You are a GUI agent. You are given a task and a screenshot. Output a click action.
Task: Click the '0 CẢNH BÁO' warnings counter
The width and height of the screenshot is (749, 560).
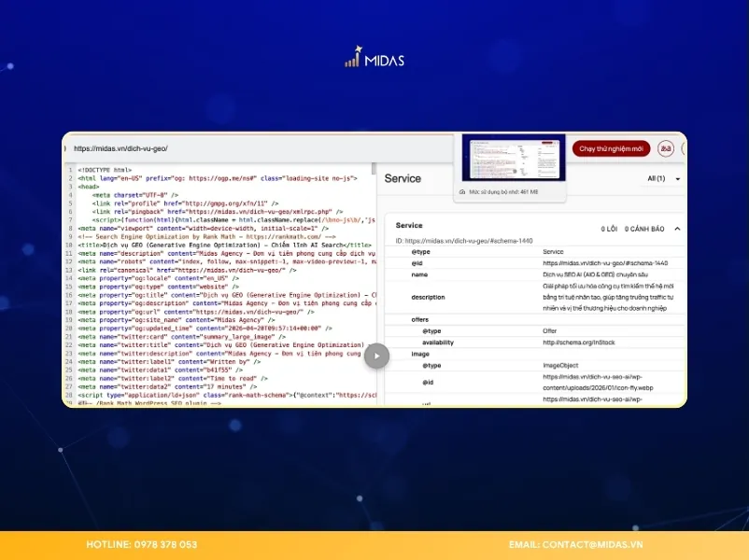651,229
